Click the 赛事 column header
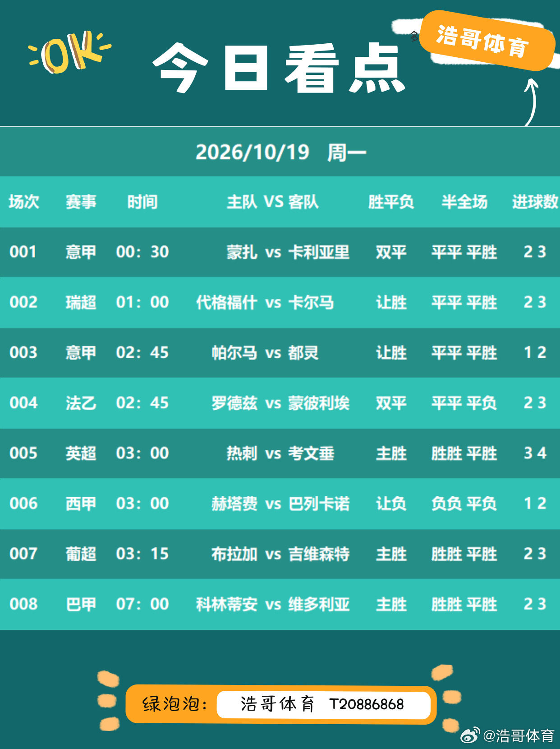Screen dimensions: 560x749 coord(81,202)
